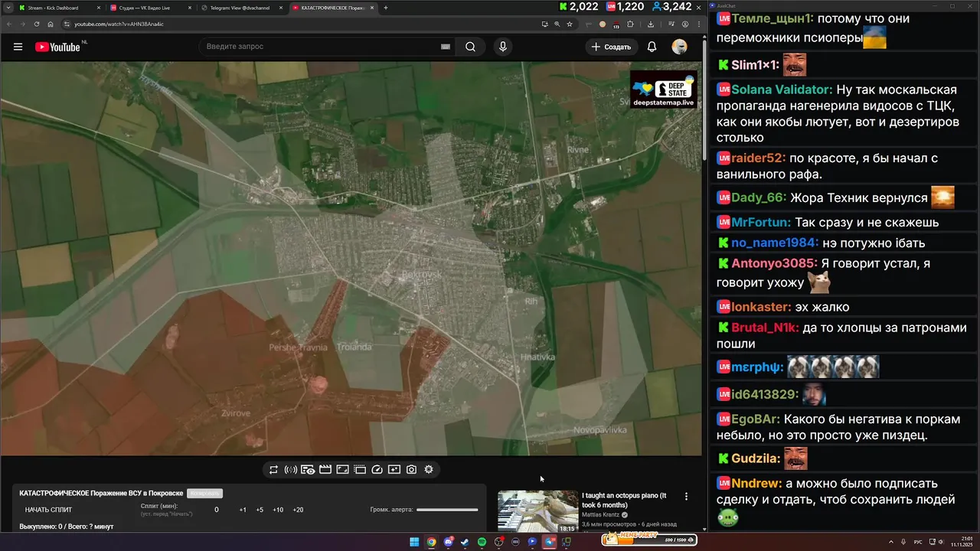Add +10 minutes to split

click(278, 510)
